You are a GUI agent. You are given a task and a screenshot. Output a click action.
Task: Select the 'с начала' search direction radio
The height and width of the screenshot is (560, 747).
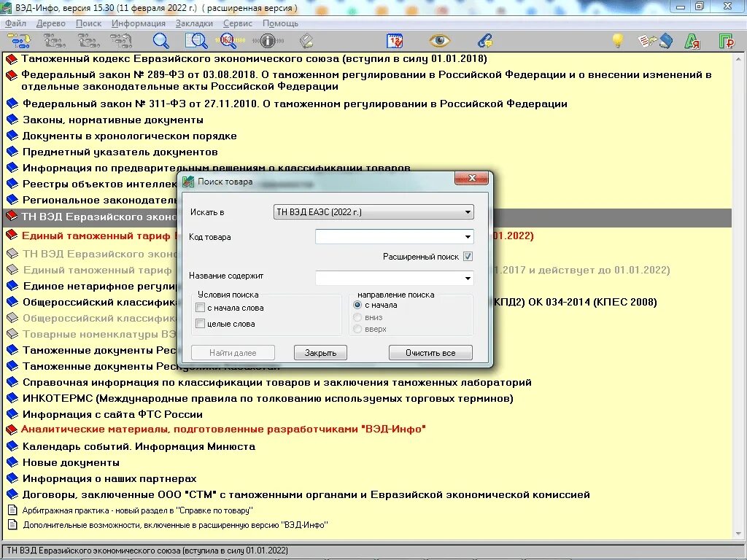[357, 305]
